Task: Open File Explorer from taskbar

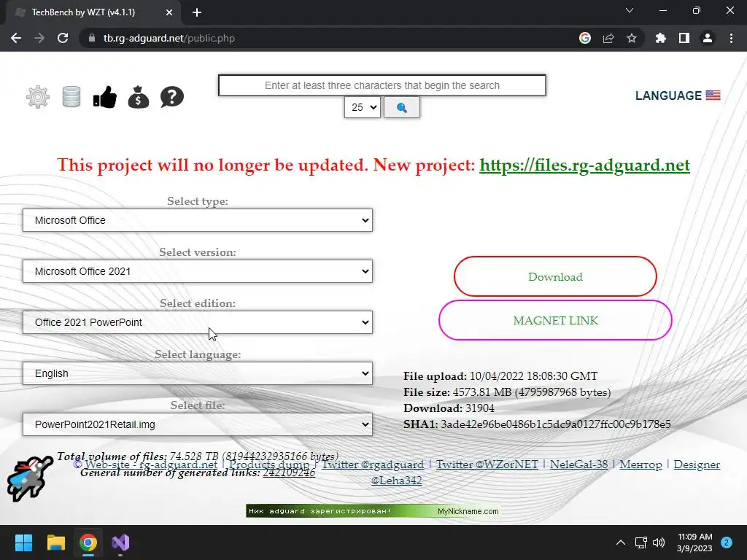Action: pyautogui.click(x=55, y=542)
